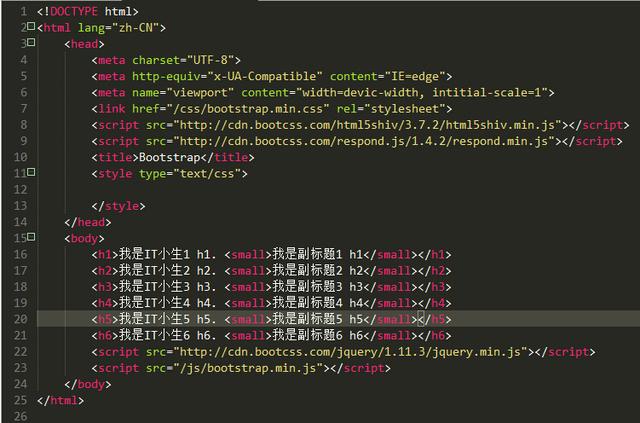The width and height of the screenshot is (640, 423).
Task: Place cursor on empty line 12
Action: click(x=200, y=190)
